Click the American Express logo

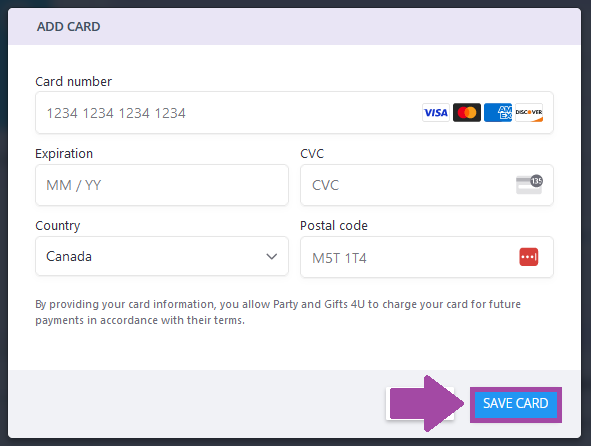click(498, 112)
